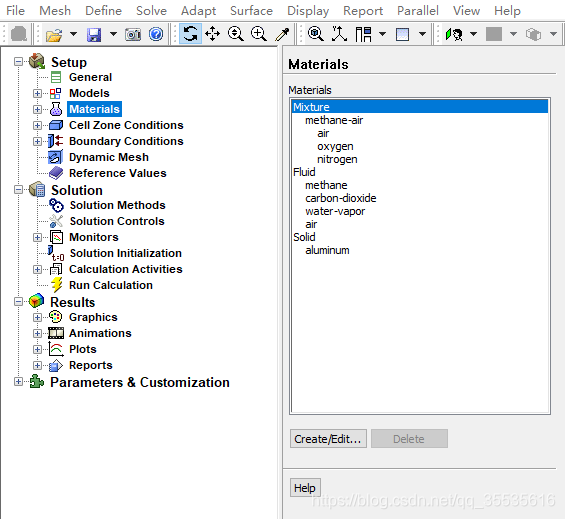The width and height of the screenshot is (565, 519).
Task: Open dropdown beside blue window icon
Action: pyautogui.click(x=423, y=34)
